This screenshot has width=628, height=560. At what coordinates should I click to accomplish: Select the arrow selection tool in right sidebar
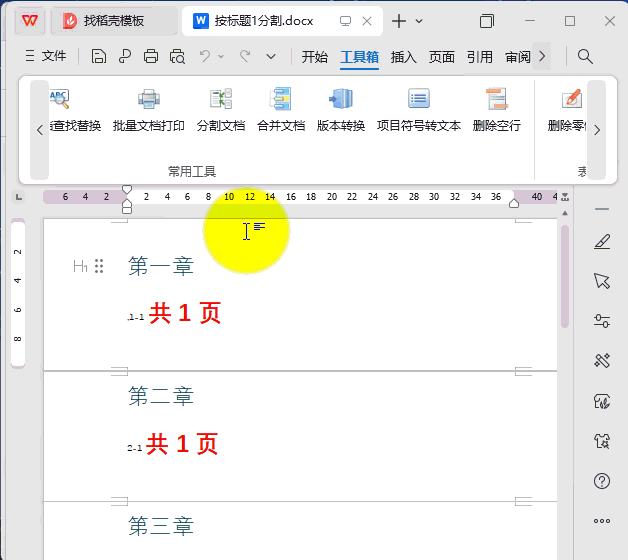coord(602,281)
